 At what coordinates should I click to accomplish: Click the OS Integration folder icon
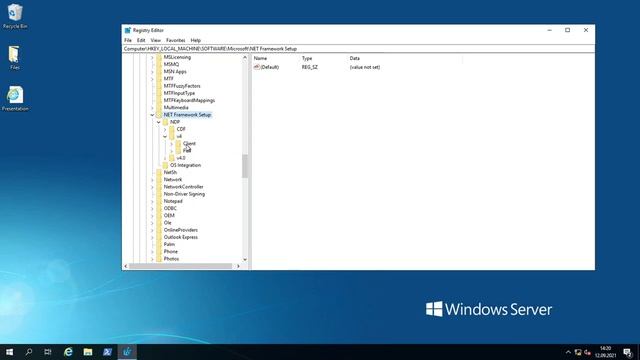165,165
